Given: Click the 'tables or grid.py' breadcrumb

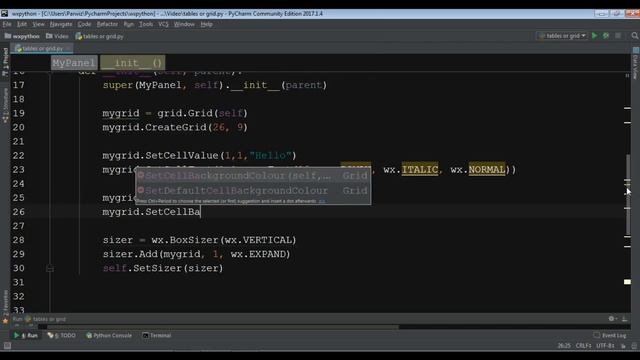Looking at the screenshot, I should (x=99, y=36).
